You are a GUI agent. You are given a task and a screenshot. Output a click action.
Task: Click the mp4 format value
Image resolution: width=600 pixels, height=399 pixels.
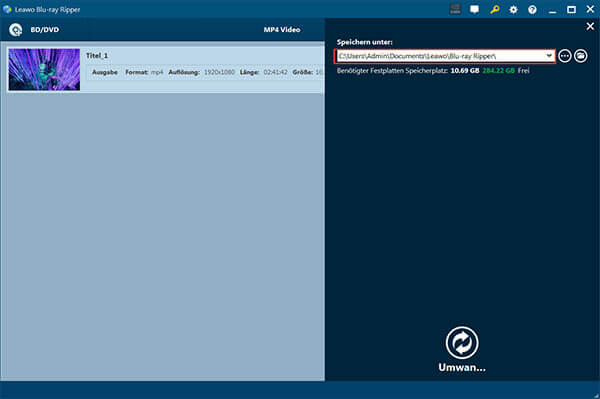157,72
